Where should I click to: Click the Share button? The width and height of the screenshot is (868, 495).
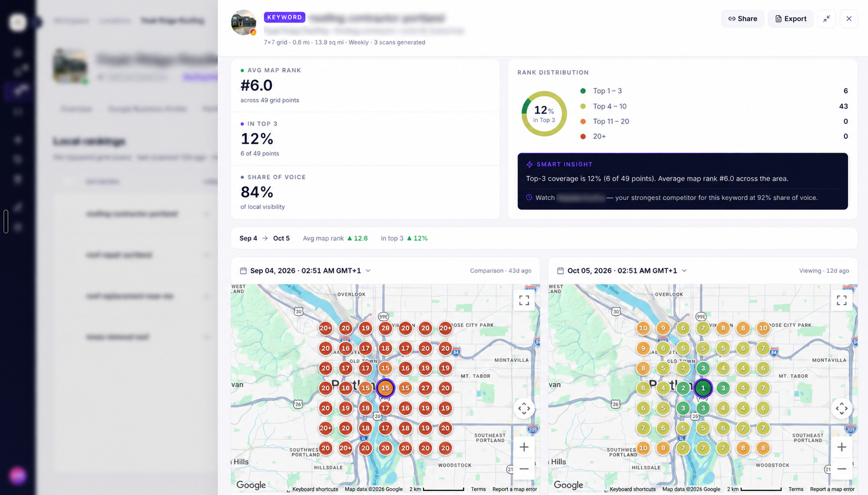point(743,19)
